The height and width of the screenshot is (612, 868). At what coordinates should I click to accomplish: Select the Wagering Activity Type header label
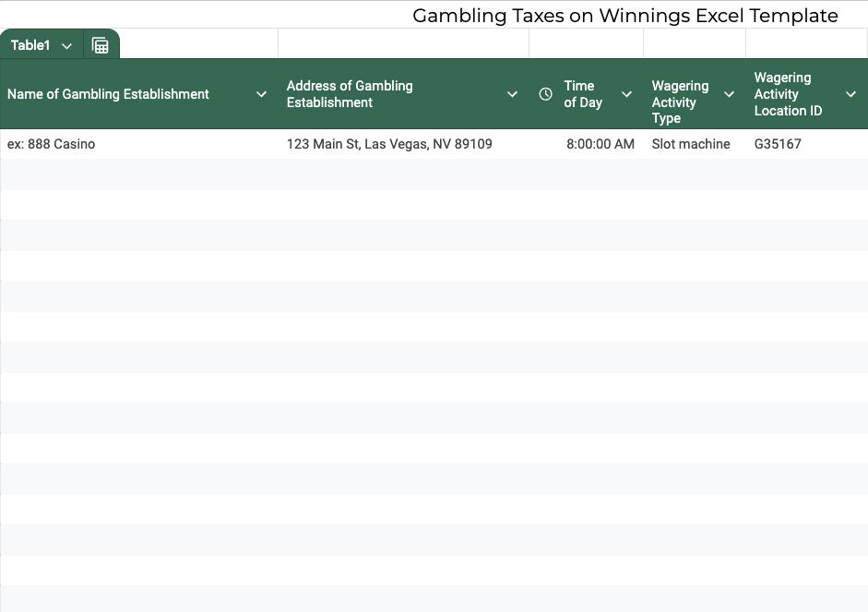[680, 102]
